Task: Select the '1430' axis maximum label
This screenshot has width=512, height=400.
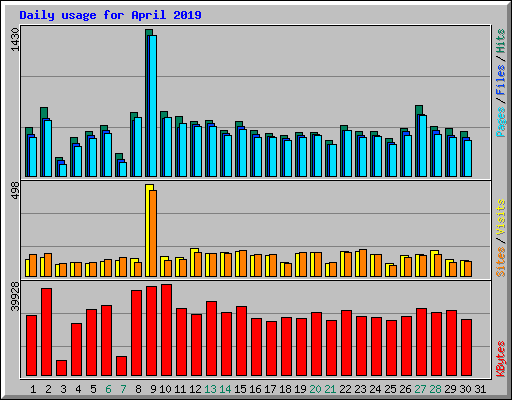Action: pos(15,40)
